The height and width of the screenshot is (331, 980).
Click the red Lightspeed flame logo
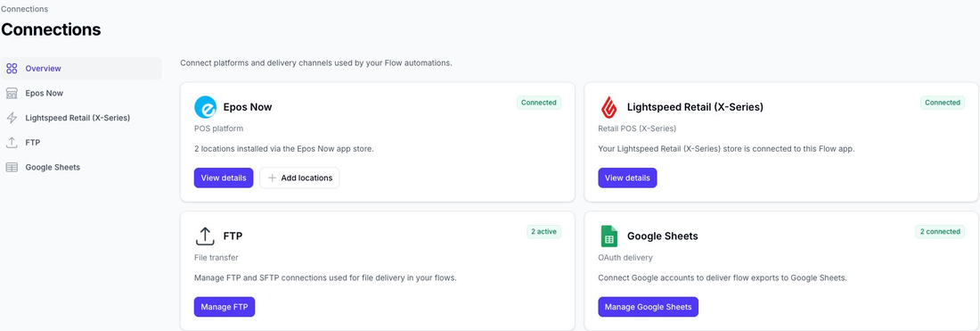(608, 107)
